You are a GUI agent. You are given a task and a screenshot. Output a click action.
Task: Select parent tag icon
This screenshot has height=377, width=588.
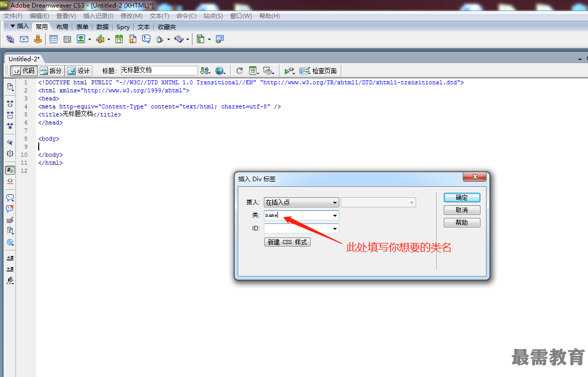10,143
